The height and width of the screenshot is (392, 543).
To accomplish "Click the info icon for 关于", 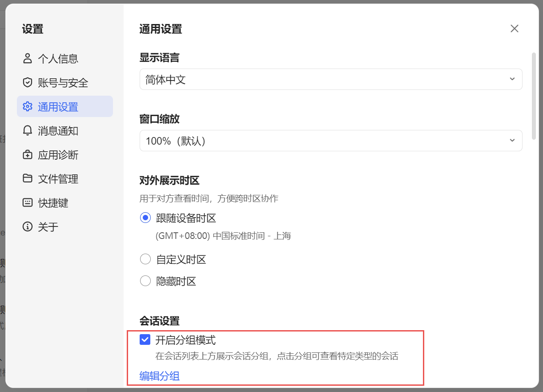I will (28, 227).
